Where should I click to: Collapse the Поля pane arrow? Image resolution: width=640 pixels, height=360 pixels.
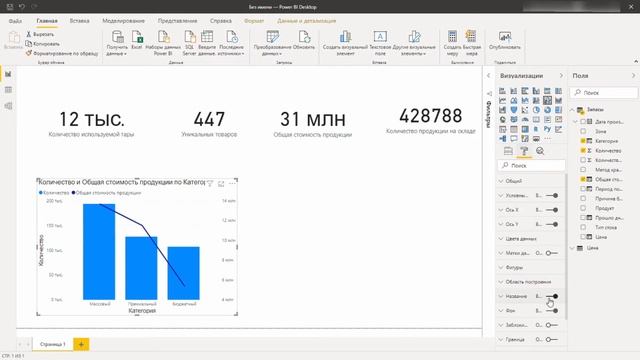[633, 76]
